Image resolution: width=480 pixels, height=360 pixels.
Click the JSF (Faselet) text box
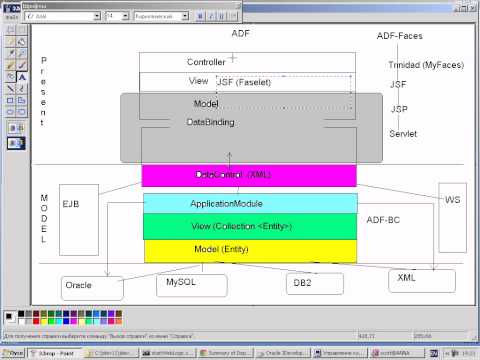283,92
